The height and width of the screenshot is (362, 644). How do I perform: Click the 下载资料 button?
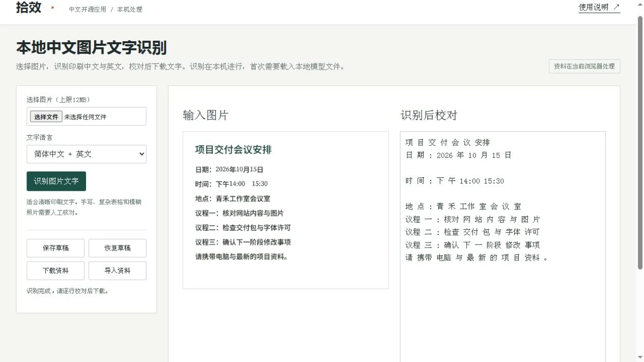(55, 270)
